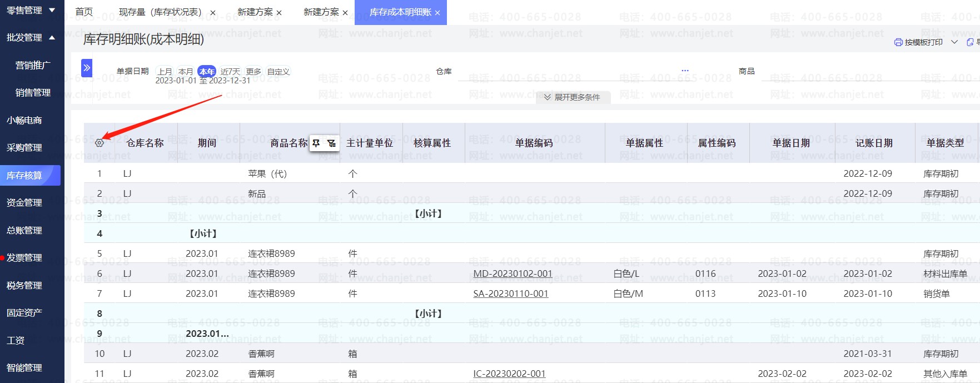Pin the 商品名称 column

(316, 143)
